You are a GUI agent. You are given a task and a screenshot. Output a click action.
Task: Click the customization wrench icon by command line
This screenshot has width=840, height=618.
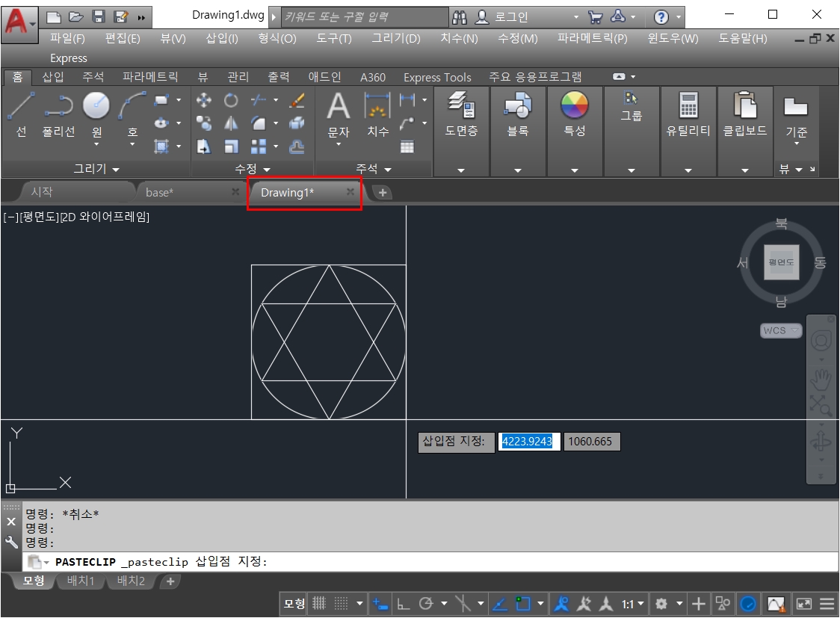11,542
